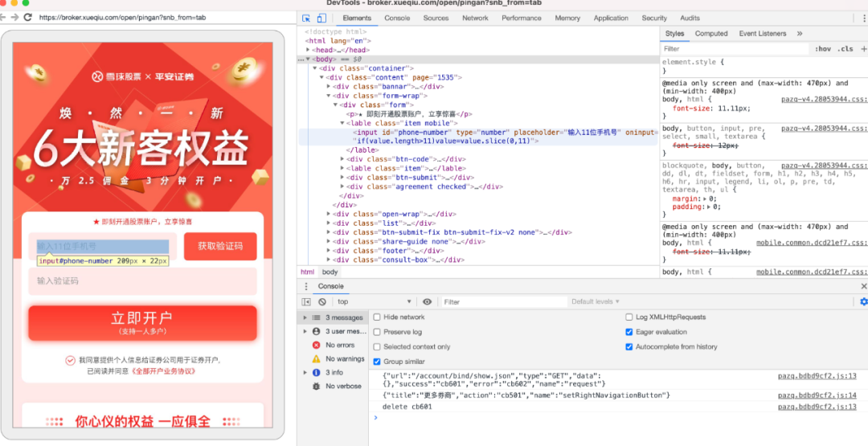Toggle the device toolbar icon
This screenshot has height=446, width=868.
coord(321,18)
